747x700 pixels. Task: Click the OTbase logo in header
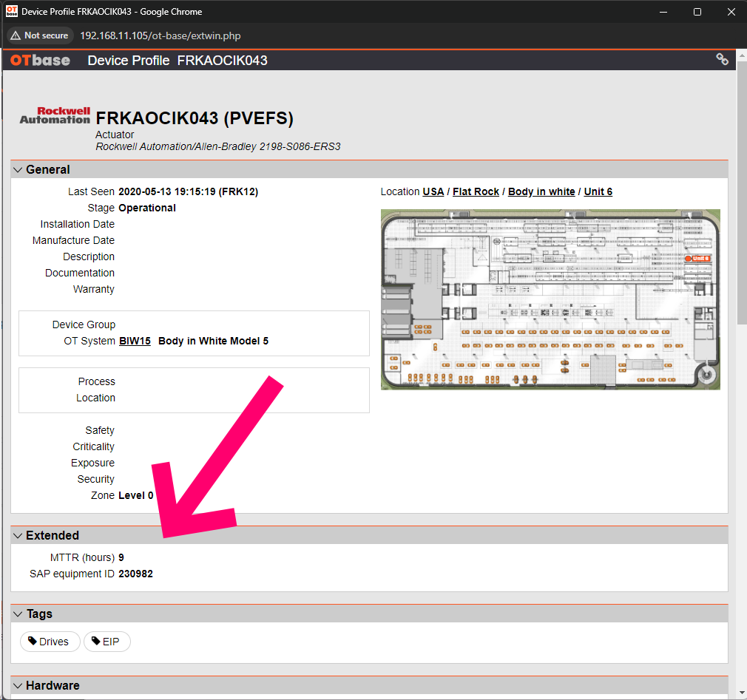(40, 61)
